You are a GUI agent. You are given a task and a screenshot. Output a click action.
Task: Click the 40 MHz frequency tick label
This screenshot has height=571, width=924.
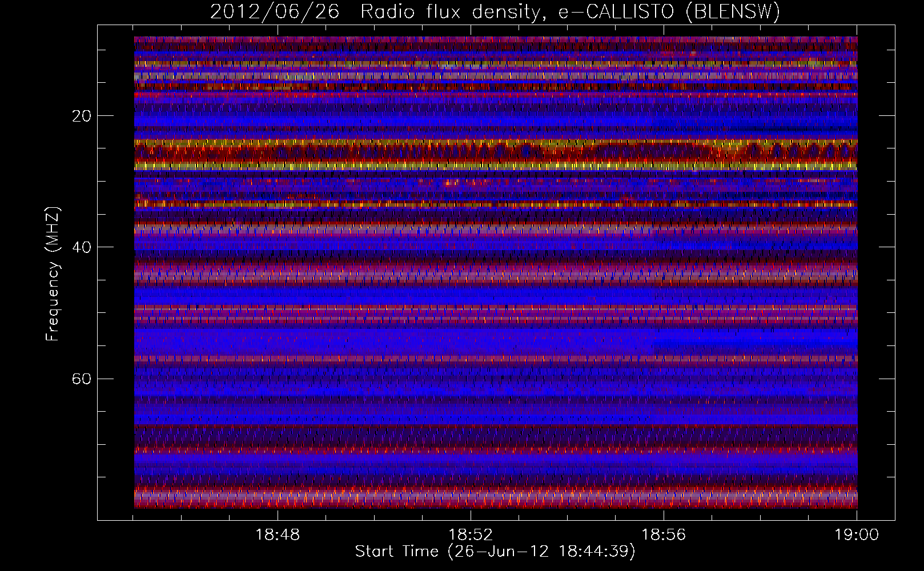click(x=82, y=247)
